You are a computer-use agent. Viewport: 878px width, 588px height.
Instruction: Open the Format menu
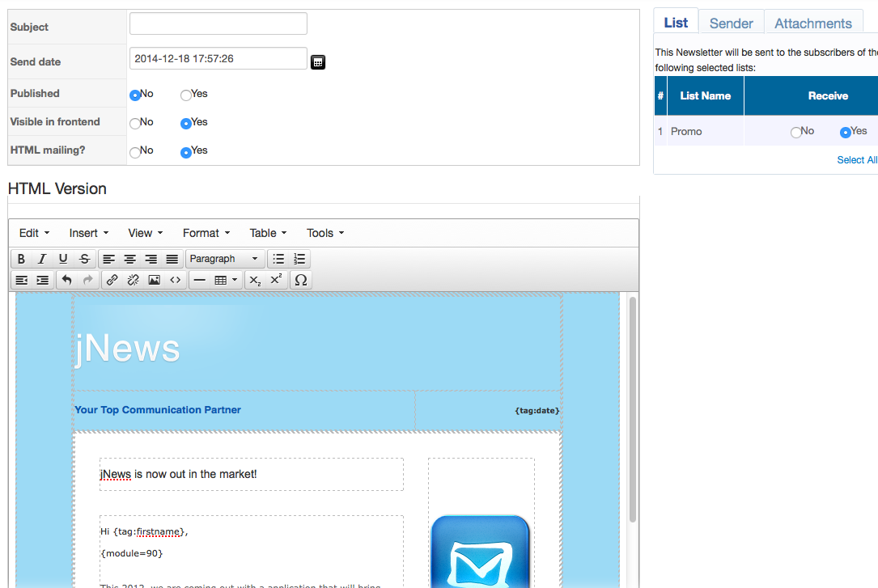point(206,233)
